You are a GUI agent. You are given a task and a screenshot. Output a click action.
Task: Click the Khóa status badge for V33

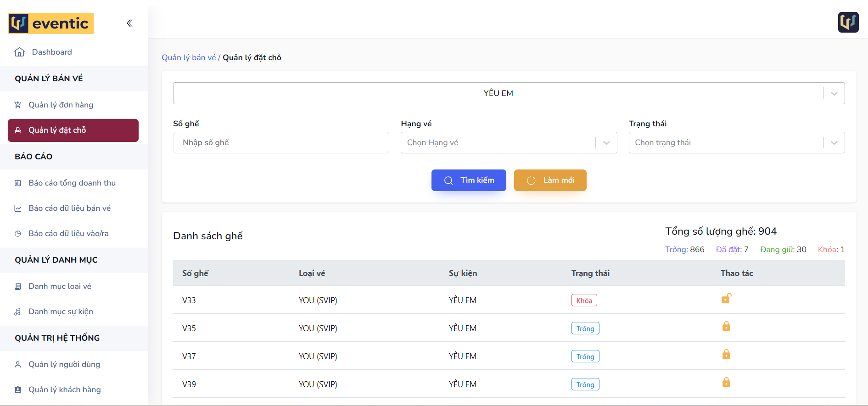[584, 301]
